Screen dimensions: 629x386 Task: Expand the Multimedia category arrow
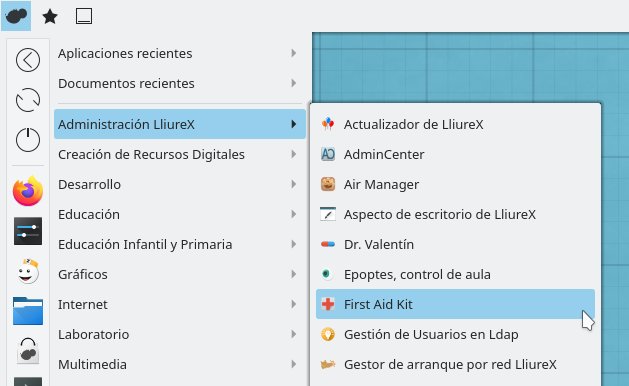(294, 364)
